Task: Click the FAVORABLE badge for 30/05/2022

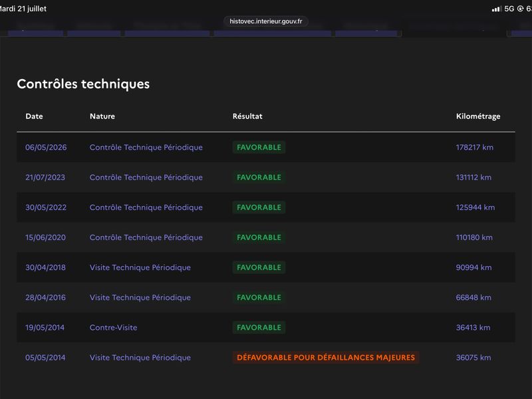Action: (259, 207)
